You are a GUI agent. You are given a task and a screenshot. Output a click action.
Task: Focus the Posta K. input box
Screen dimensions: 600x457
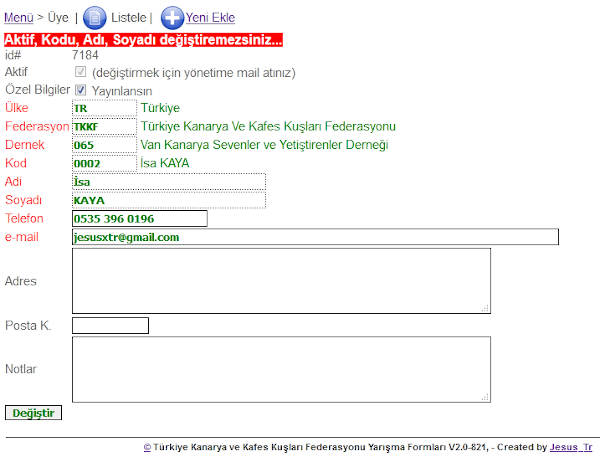(x=110, y=325)
